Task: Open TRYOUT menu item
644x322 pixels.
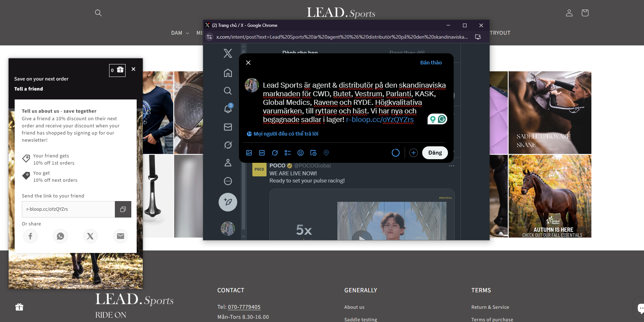Action: coord(500,33)
